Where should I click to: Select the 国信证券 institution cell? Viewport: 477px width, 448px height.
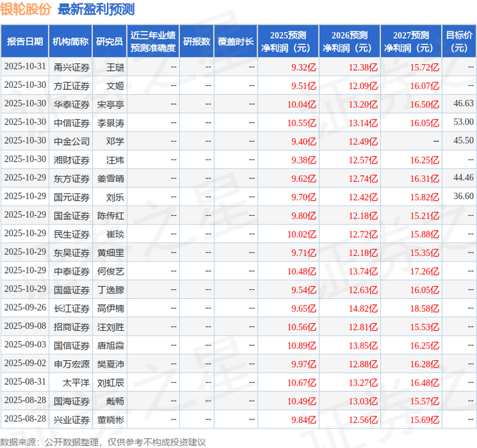72,345
